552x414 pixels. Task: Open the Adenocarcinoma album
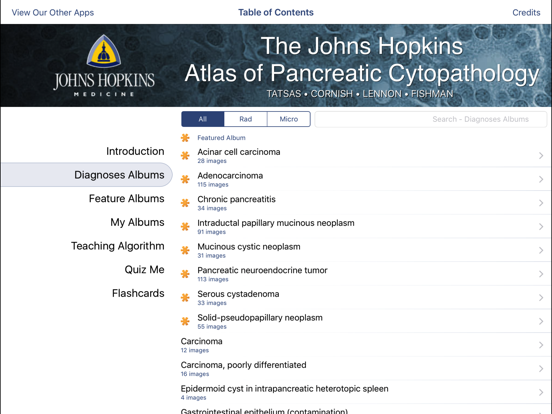(x=364, y=179)
